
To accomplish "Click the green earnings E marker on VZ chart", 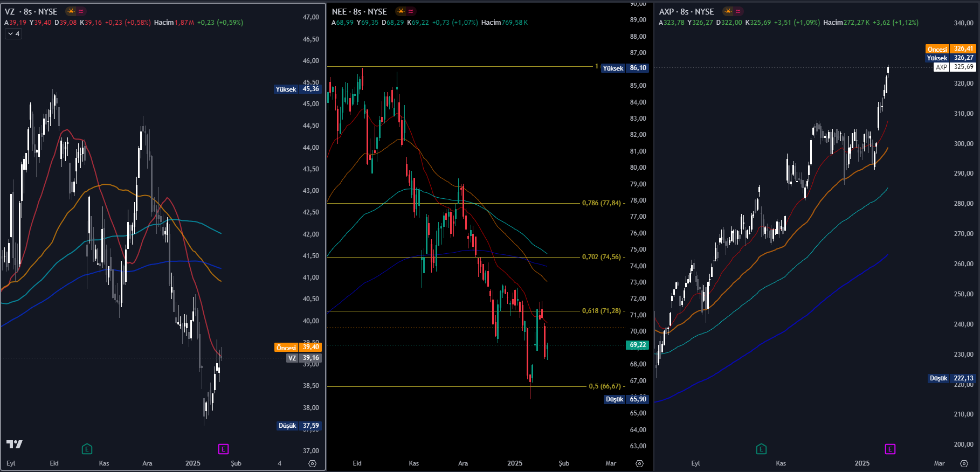I will 87,449.
